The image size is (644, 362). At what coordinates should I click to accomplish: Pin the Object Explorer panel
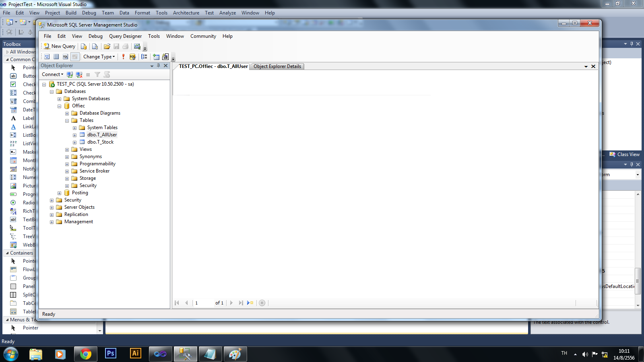click(159, 66)
